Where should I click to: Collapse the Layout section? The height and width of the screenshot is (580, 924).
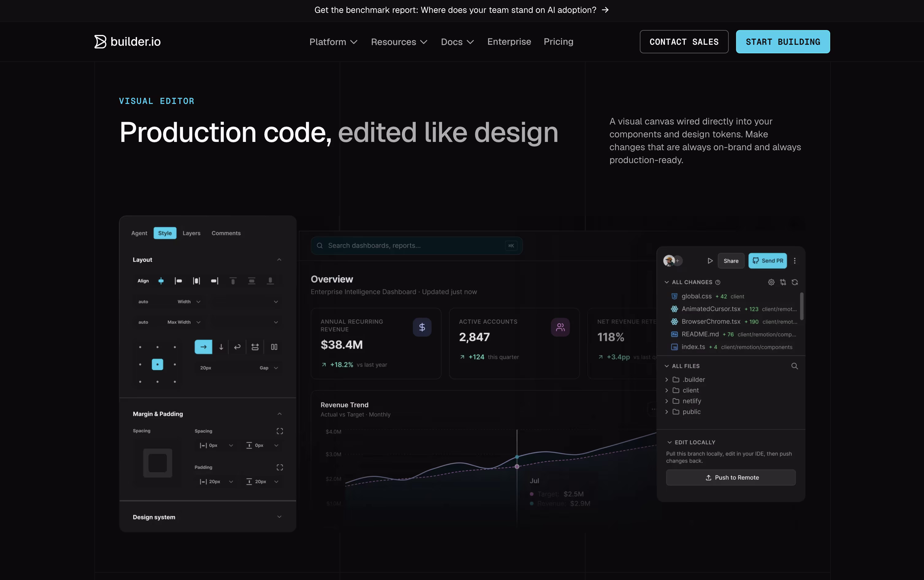(279, 260)
